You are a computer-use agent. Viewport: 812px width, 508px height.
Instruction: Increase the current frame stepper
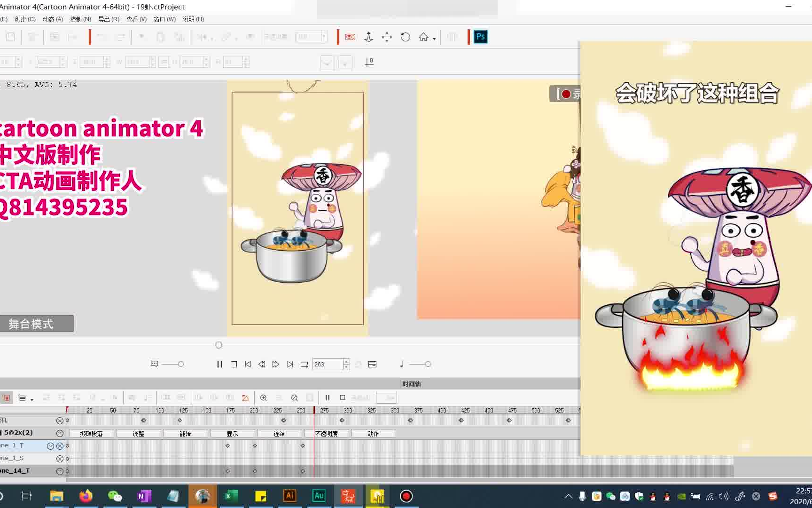[x=346, y=361]
